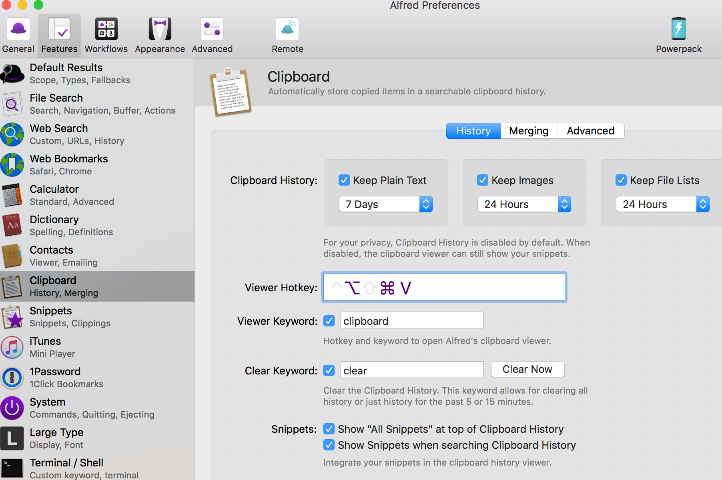The width and height of the screenshot is (722, 480).
Task: Select the File Search magnifier icon
Action: 12,104
